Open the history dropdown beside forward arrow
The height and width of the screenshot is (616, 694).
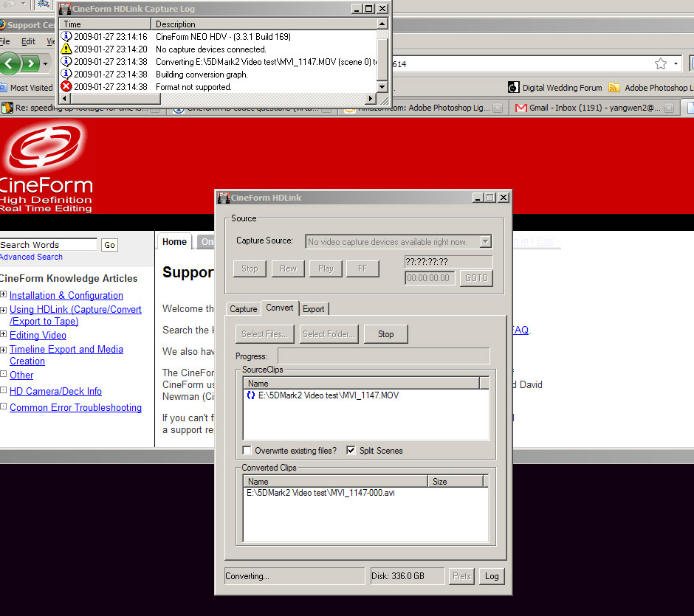(45, 63)
